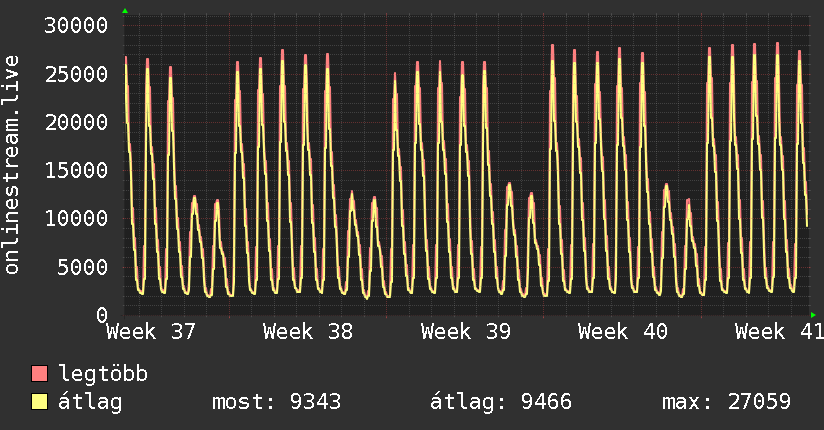Image resolution: width=824 pixels, height=430 pixels.
Task: Click the 5000 y-axis tick label
Action: (83, 267)
